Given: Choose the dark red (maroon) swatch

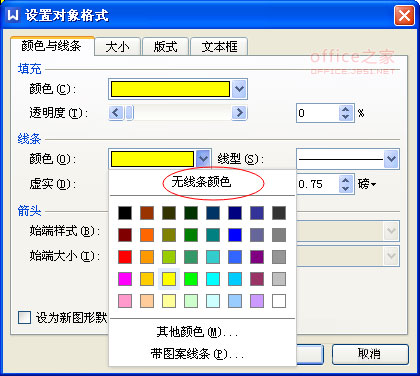Looking at the screenshot, I should [125, 235].
